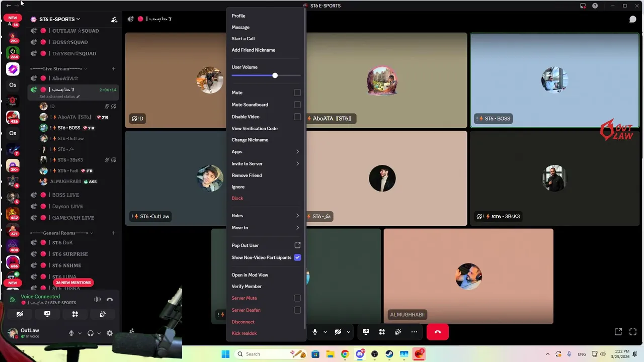Open soundboard in bottom call controls
Screen dimensions: 644x362
(398, 332)
